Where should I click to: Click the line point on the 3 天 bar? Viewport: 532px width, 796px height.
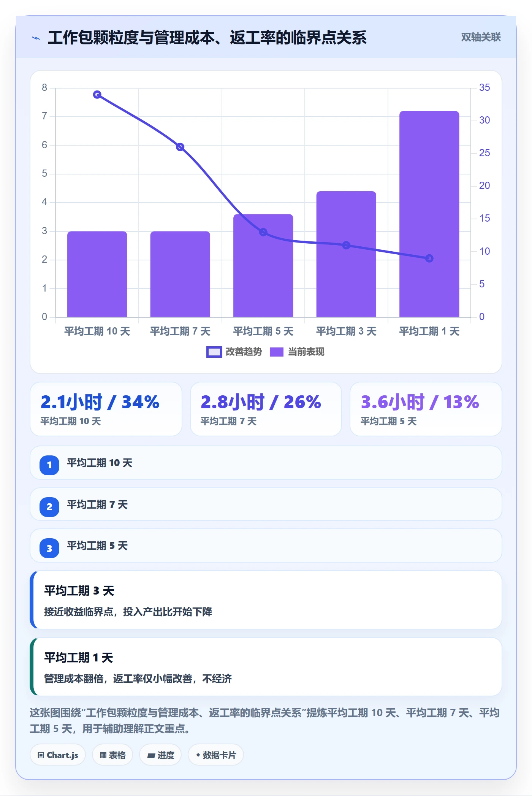click(346, 245)
